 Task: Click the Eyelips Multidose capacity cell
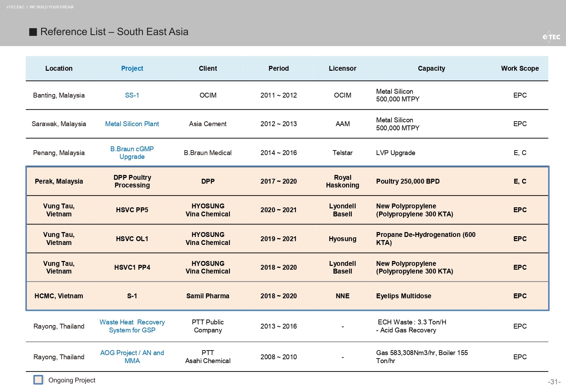pyautogui.click(x=404, y=296)
